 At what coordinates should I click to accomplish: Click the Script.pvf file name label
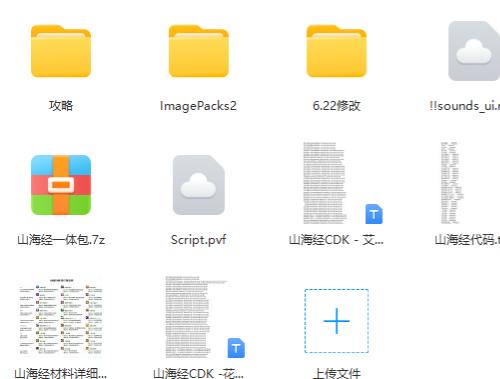point(198,240)
